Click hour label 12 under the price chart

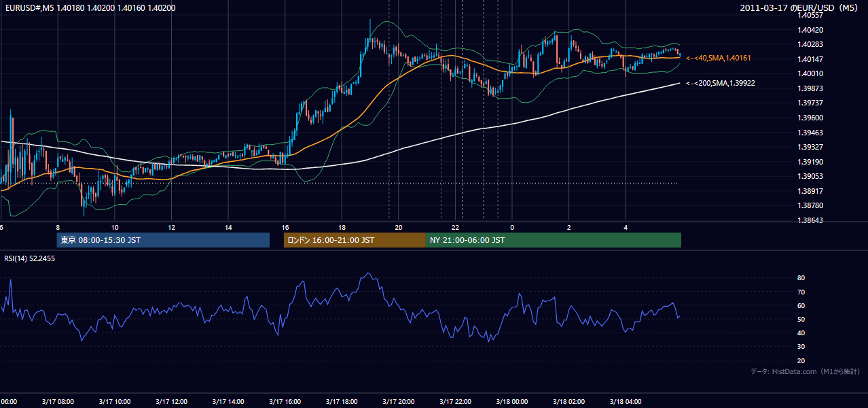click(171, 227)
